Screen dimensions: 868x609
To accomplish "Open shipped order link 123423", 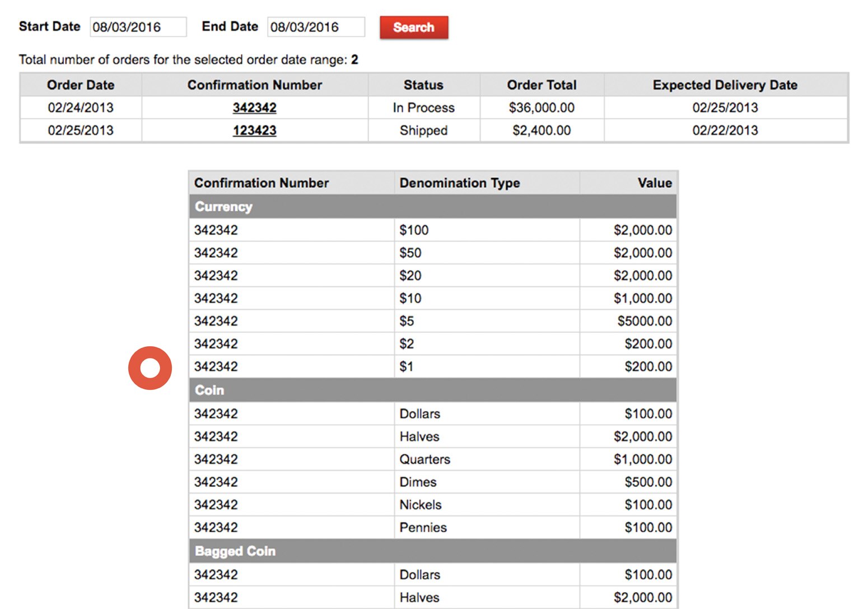I will click(254, 130).
